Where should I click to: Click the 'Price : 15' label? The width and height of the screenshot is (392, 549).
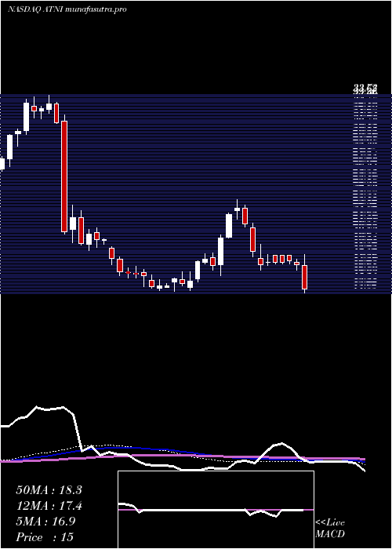[45, 537]
